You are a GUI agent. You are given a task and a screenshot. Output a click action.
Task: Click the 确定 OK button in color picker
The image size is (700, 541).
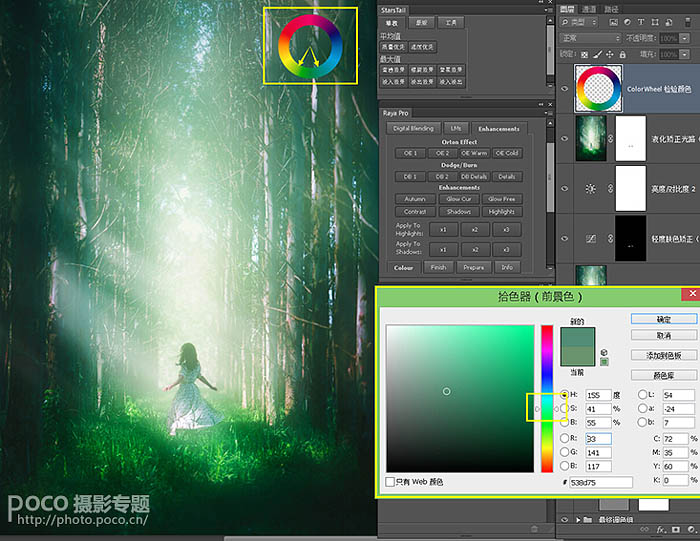click(664, 319)
